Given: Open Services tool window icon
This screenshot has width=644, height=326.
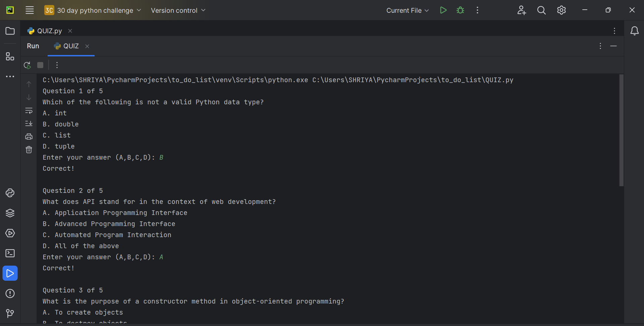Looking at the screenshot, I should [x=10, y=233].
